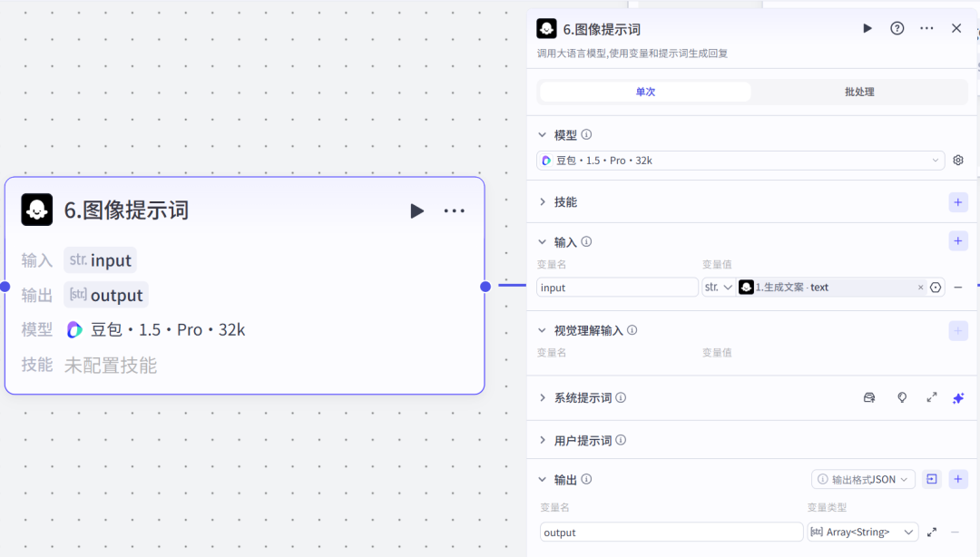This screenshot has width=980, height=557.
Task: Add a new input variable with plus
Action: pos(958,241)
